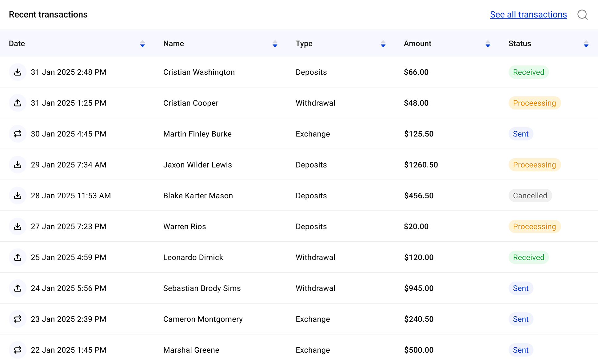Click deposit icon for Blake Karter Mason
The image size is (598, 364).
tap(18, 196)
